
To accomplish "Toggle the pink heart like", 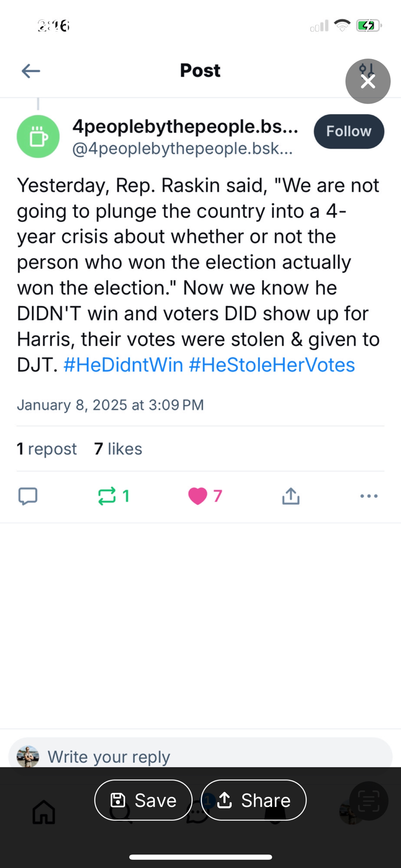I will [198, 496].
